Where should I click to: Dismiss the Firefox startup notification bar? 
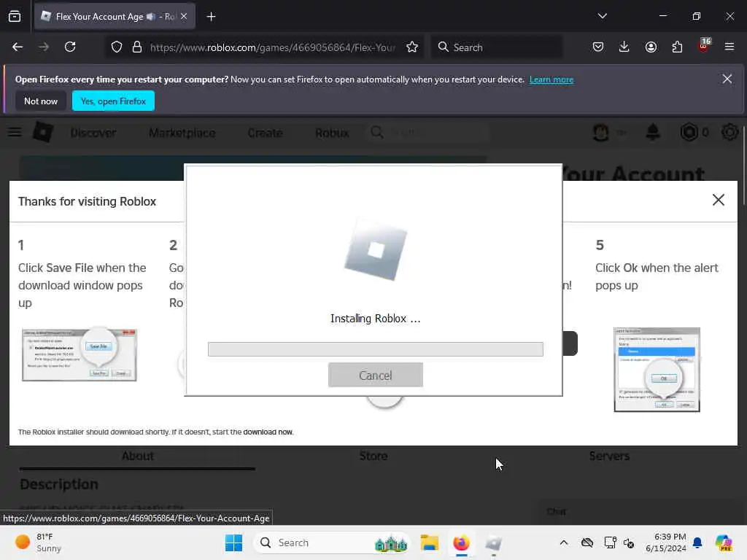pyautogui.click(x=727, y=79)
